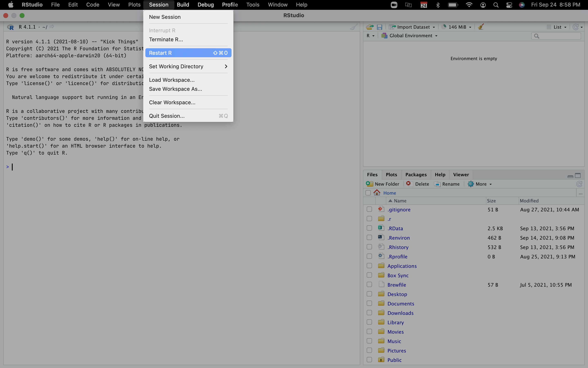Open macOS Spotlight search icon
Viewport: 588px width, 368px height.
click(496, 5)
